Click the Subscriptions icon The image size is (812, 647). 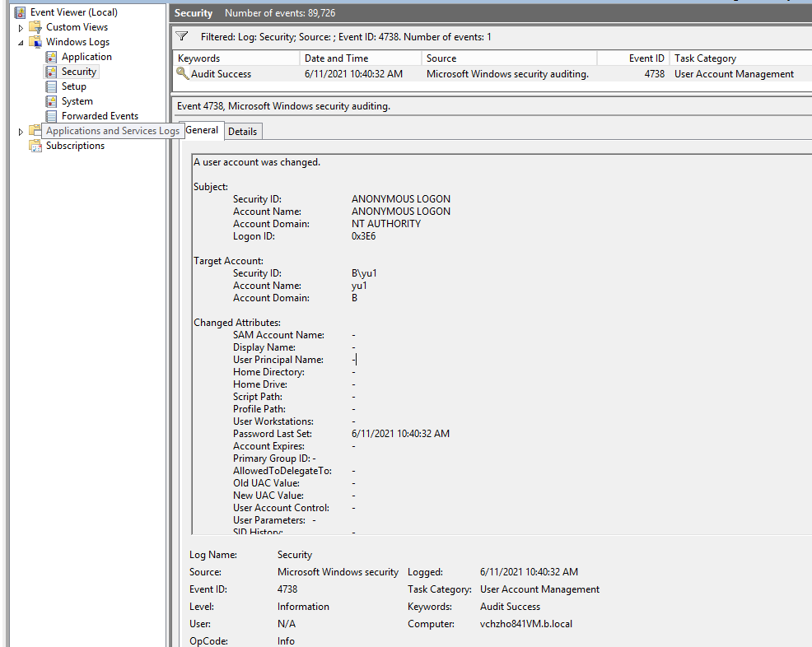pos(35,146)
